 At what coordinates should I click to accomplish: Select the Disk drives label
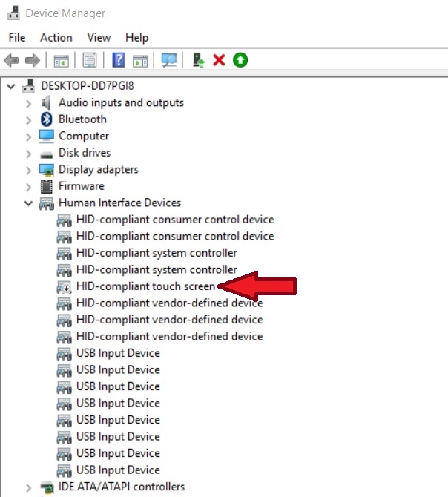(x=85, y=153)
